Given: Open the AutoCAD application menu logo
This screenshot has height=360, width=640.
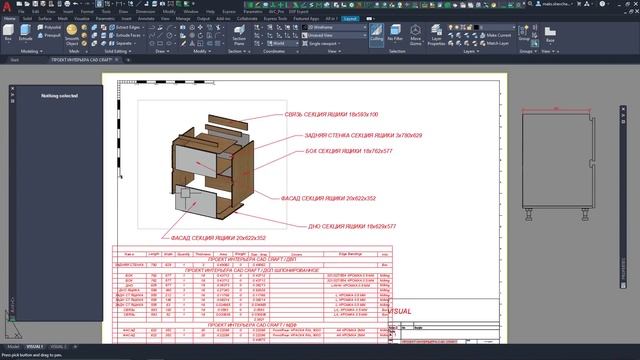Looking at the screenshot, I should [x=7, y=7].
